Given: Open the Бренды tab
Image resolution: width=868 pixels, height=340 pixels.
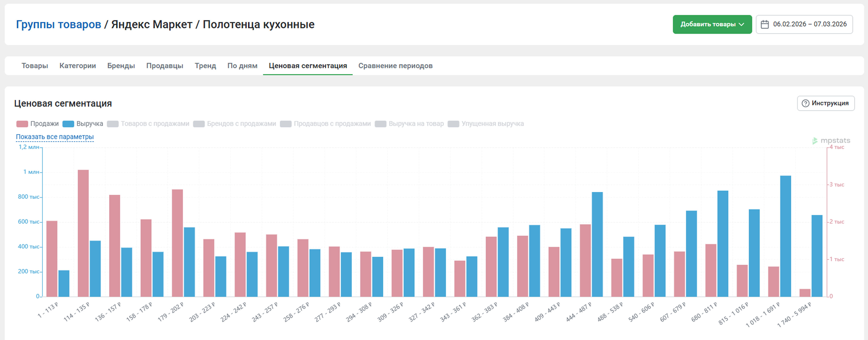Looking at the screenshot, I should click(121, 66).
